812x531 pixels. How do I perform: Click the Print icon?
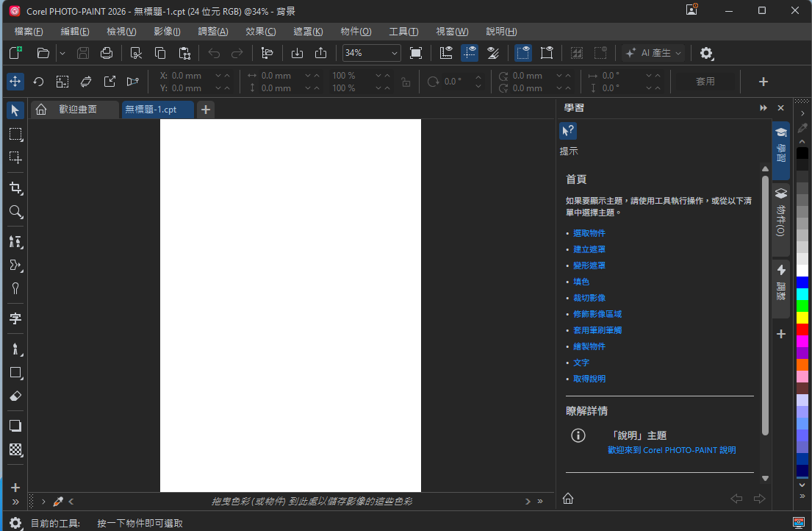[x=107, y=53]
